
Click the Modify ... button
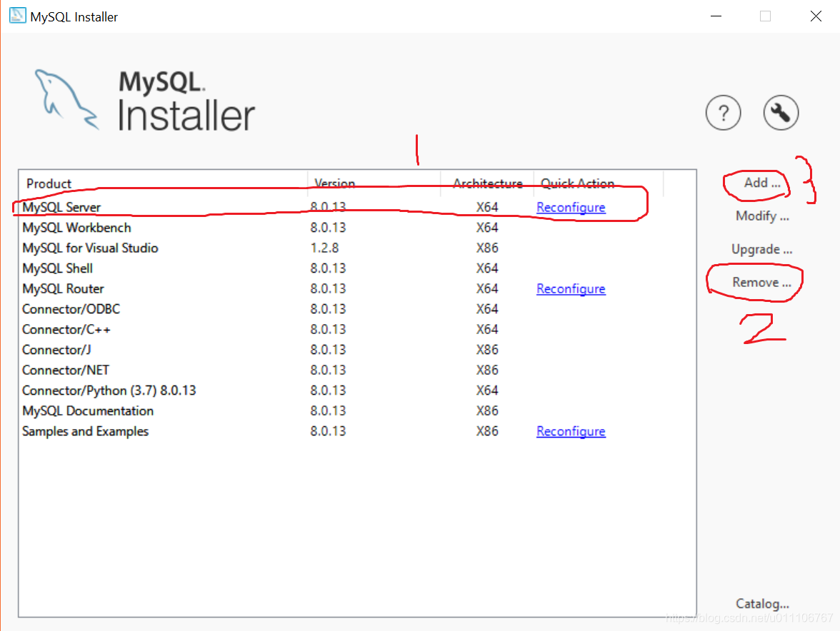click(x=761, y=216)
